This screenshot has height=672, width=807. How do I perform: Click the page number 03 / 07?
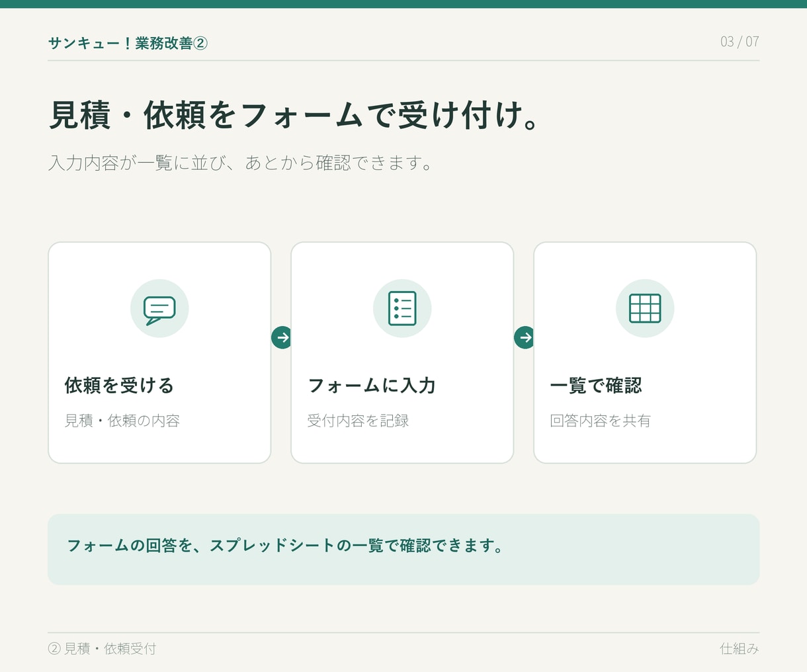click(x=740, y=42)
